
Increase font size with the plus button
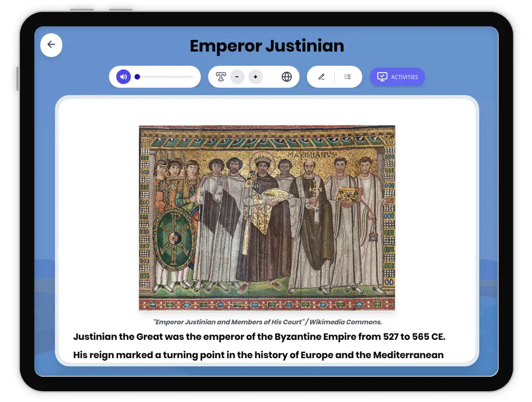point(255,77)
